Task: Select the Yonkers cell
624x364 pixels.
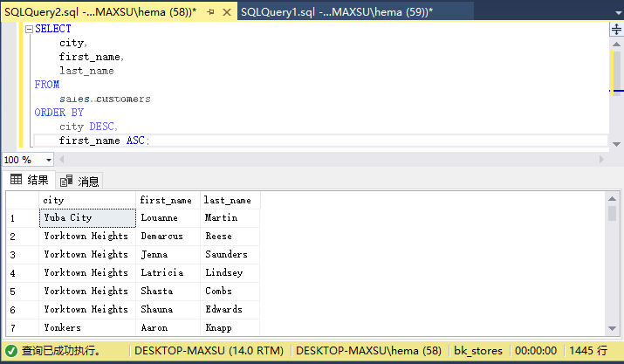Action: 87,327
